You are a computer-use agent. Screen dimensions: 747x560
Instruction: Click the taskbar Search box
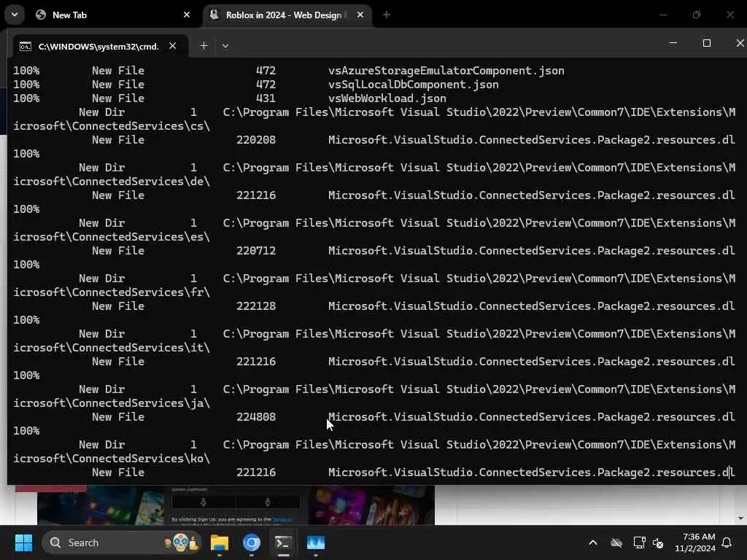click(x=122, y=542)
